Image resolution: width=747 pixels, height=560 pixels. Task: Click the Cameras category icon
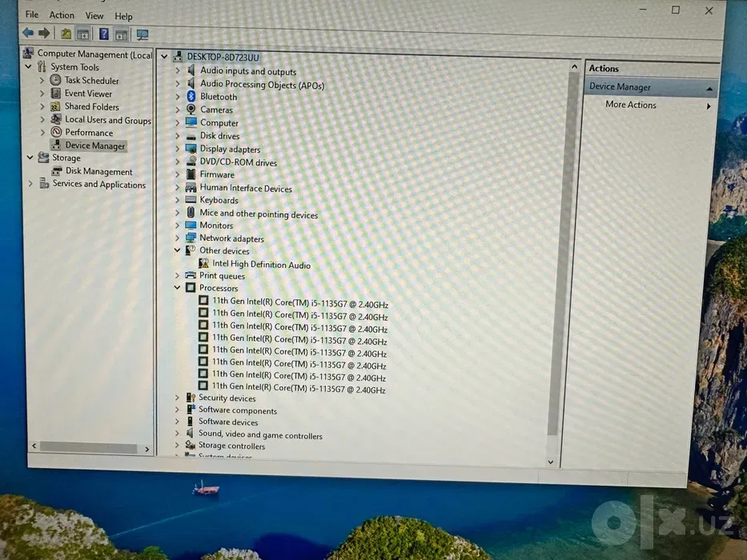191,109
